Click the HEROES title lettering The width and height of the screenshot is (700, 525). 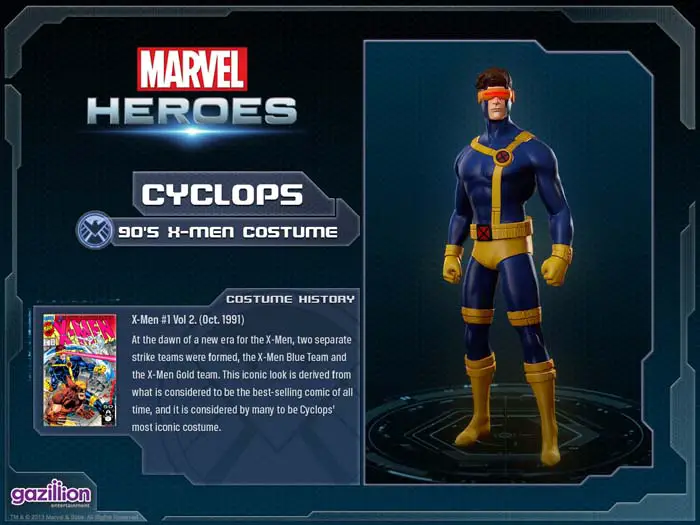(192, 111)
